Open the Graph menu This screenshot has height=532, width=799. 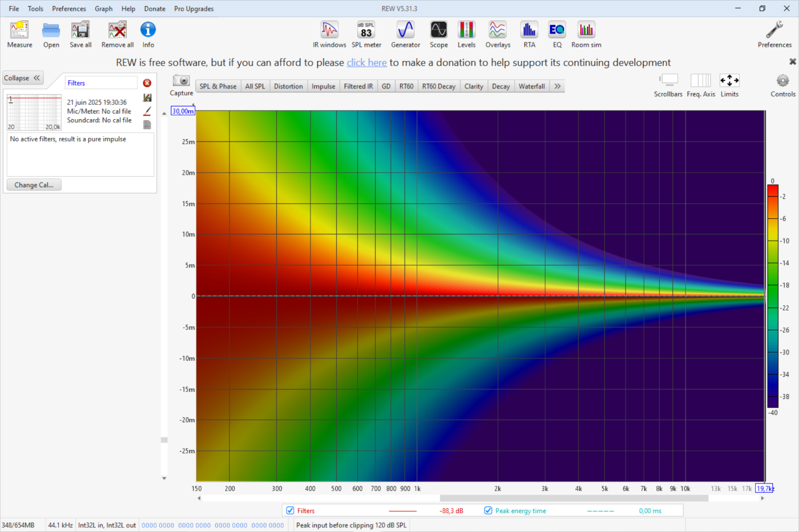(103, 9)
